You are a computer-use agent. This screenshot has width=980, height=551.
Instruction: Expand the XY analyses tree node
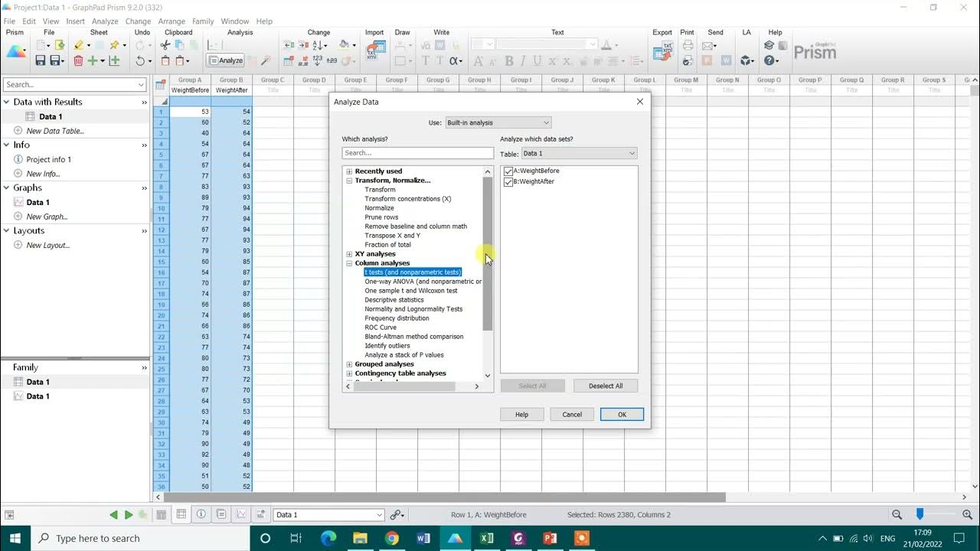click(x=349, y=254)
